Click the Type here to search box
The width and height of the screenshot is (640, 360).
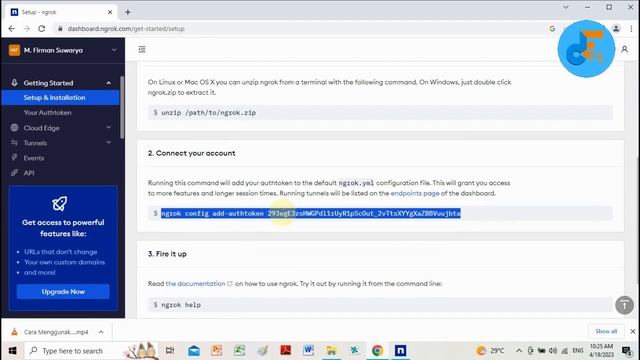tap(92, 351)
